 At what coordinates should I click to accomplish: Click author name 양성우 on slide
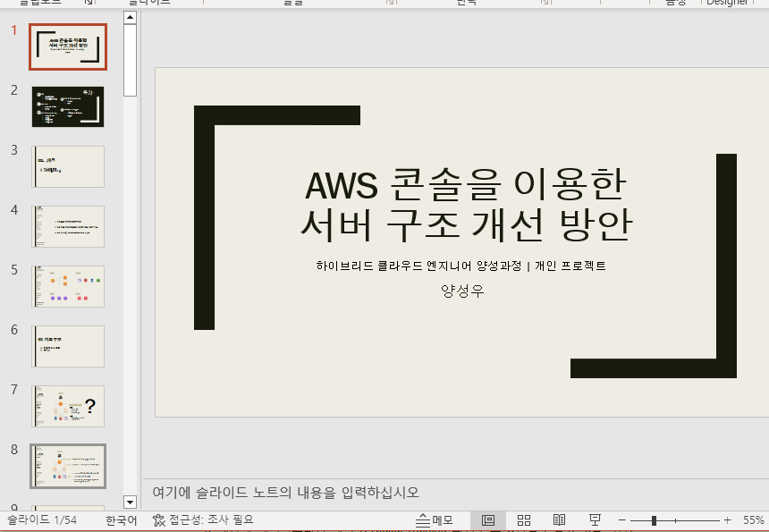pos(462,291)
